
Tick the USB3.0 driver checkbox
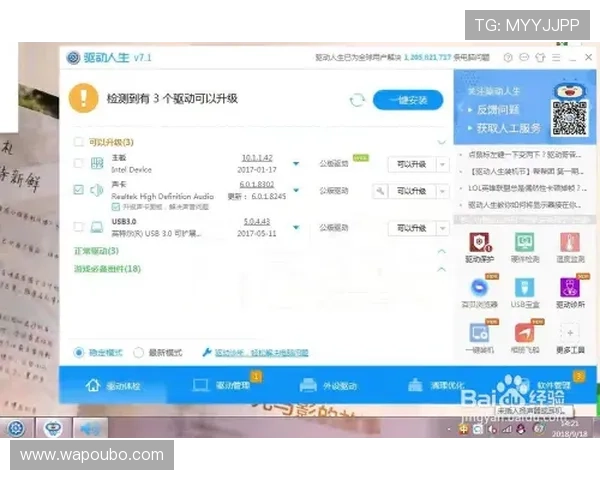click(x=78, y=227)
